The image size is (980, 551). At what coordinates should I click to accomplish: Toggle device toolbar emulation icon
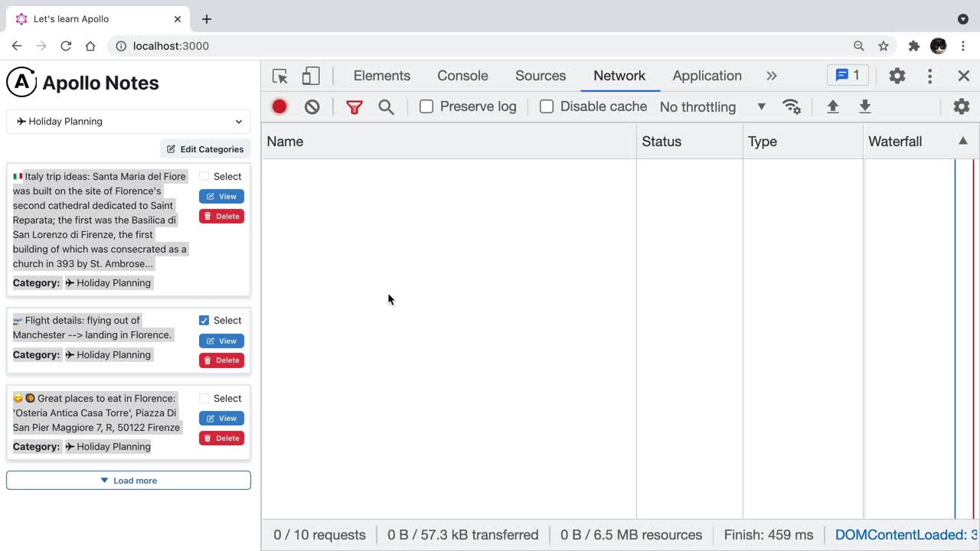pyautogui.click(x=310, y=76)
